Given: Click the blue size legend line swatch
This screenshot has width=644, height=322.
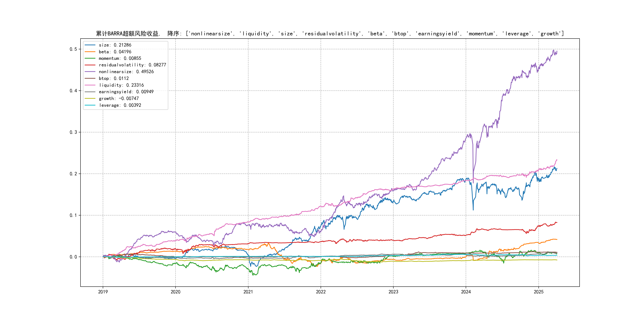Looking at the screenshot, I should (x=90, y=45).
